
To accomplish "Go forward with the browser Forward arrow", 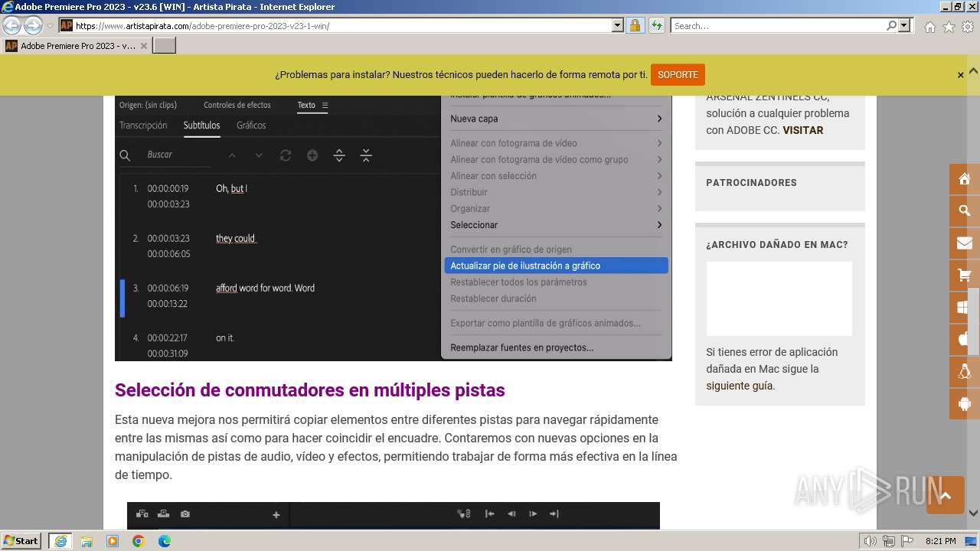I will click(x=33, y=25).
